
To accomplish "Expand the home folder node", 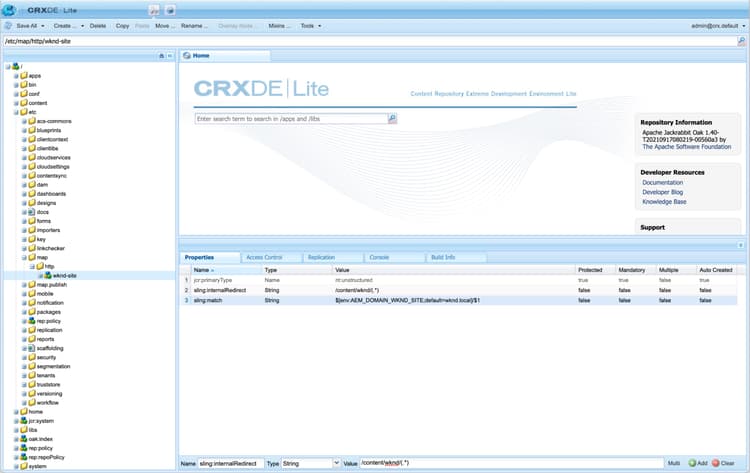I will [16, 412].
